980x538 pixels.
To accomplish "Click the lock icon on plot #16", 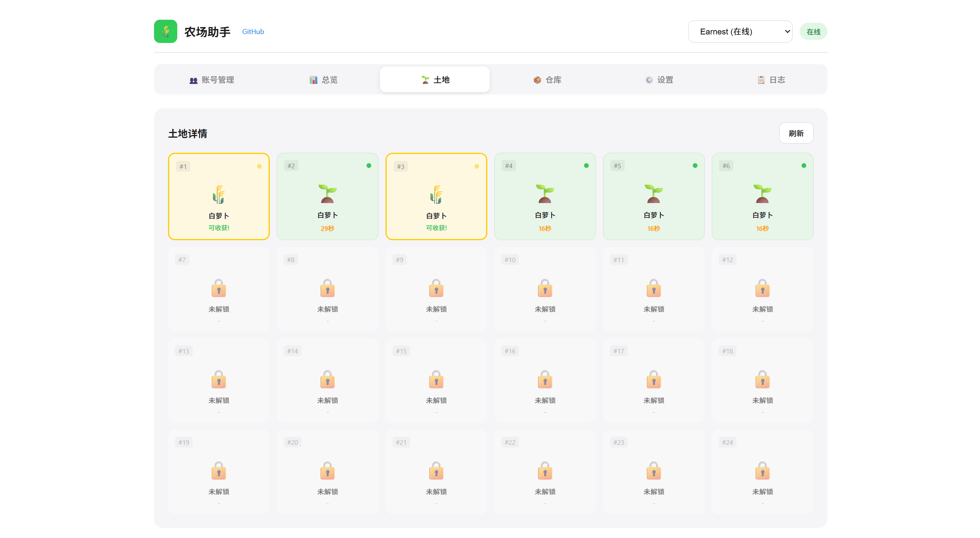I will 545,379.
